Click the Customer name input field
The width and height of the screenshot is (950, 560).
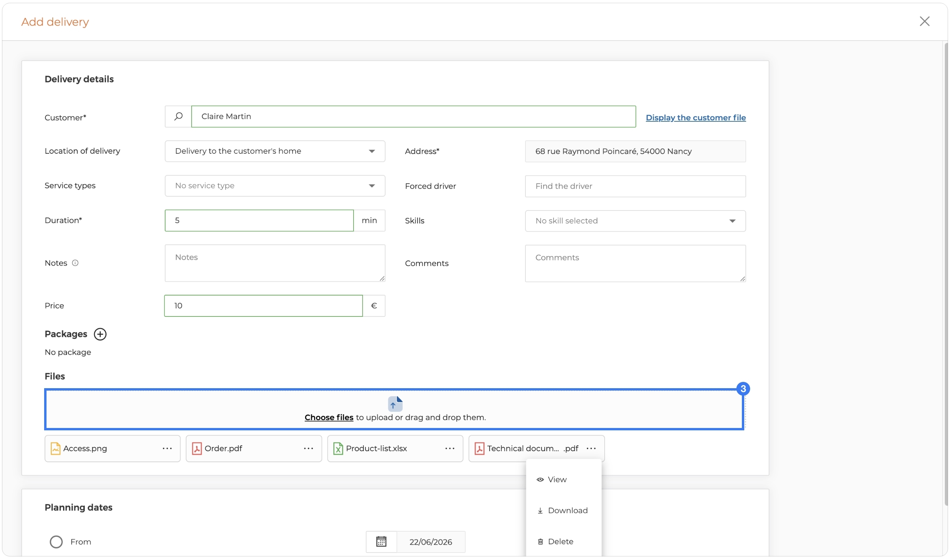pyautogui.click(x=414, y=117)
